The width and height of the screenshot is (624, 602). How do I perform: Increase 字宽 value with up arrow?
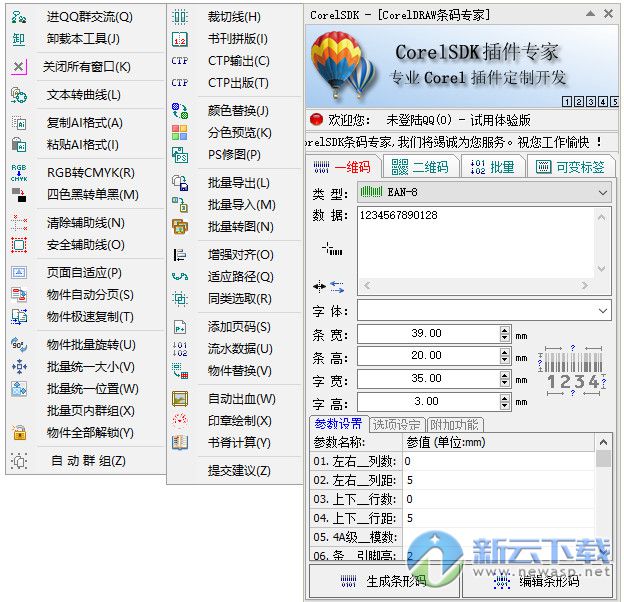[505, 376]
